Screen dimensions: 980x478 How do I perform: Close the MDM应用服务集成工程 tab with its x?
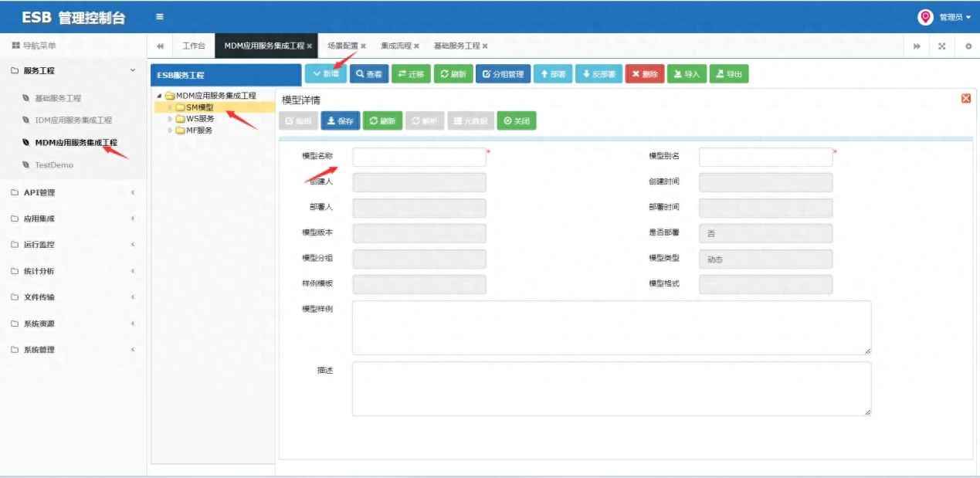(310, 46)
